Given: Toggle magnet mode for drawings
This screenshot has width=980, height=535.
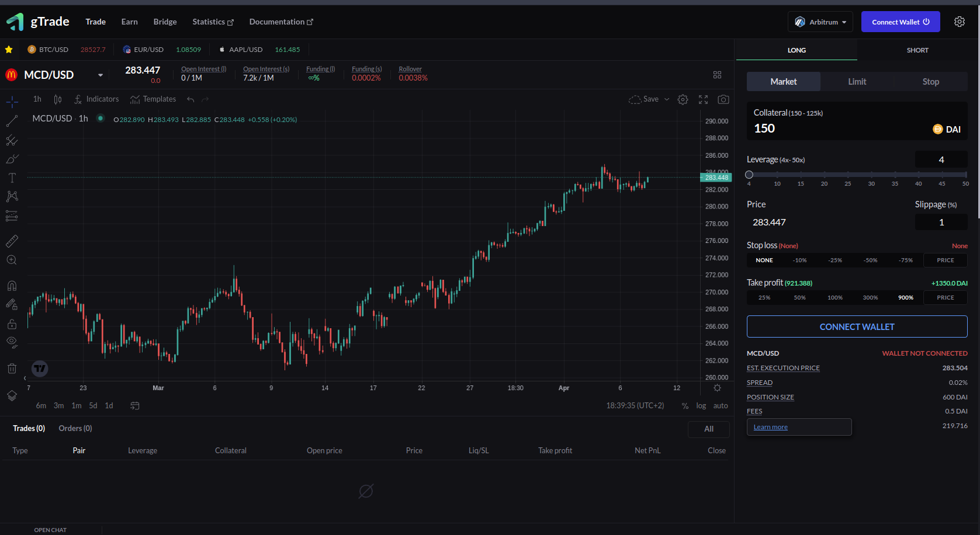Looking at the screenshot, I should (12, 286).
